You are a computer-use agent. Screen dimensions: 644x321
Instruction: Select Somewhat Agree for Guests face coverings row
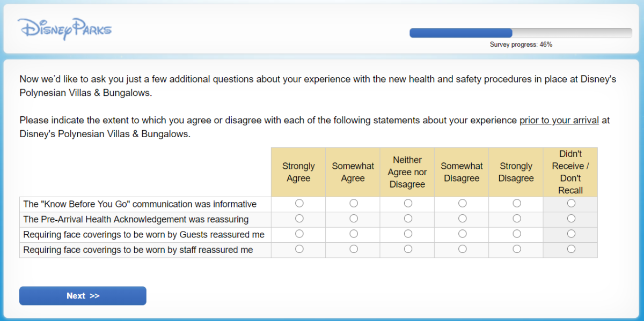[354, 234]
